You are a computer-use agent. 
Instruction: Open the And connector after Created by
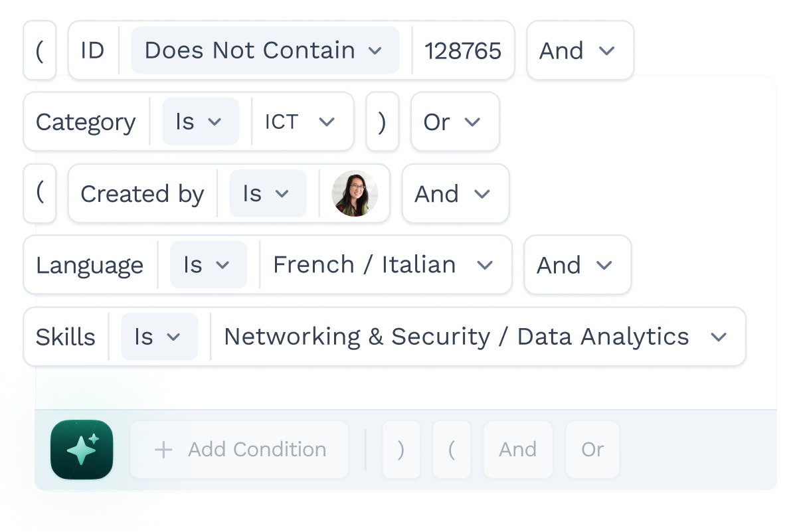click(x=456, y=193)
